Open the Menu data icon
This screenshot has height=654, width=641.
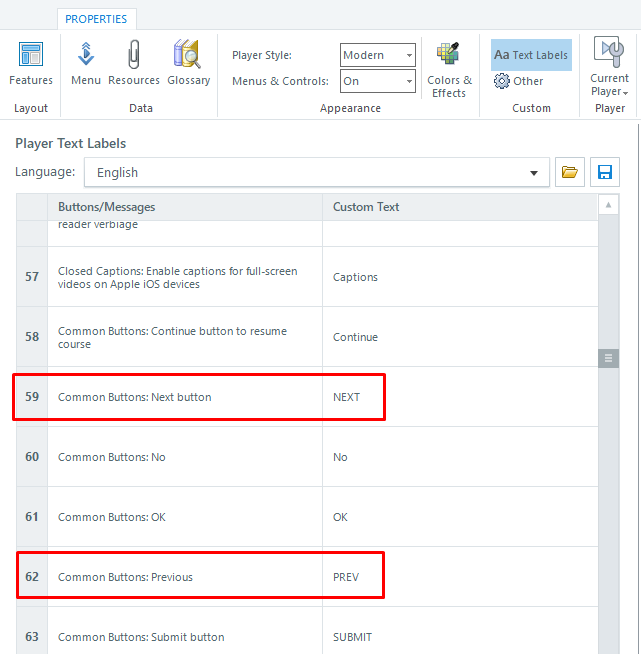pyautogui.click(x=86, y=63)
